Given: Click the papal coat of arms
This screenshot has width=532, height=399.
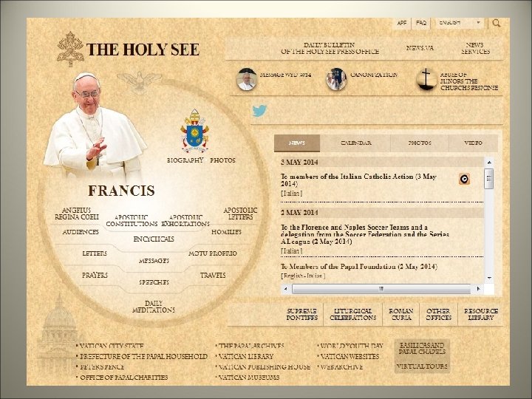Looking at the screenshot, I should [195, 131].
